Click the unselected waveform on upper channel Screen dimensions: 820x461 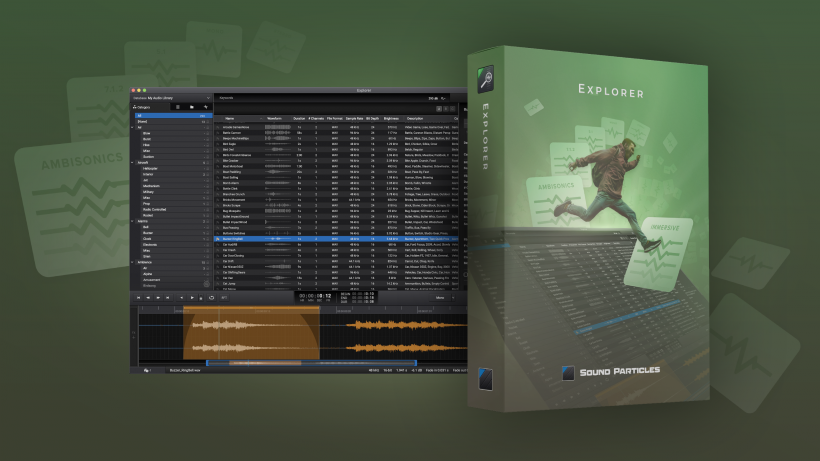pyautogui.click(x=405, y=325)
